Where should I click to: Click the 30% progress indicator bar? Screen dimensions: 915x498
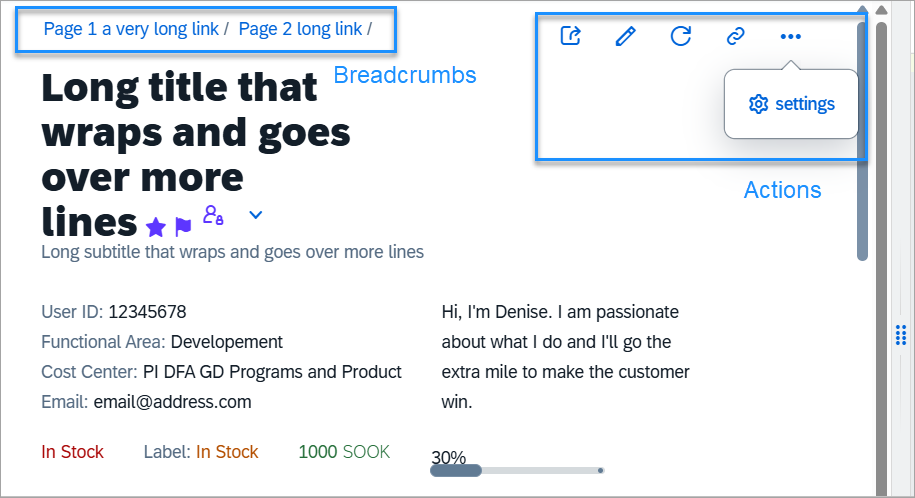coord(517,471)
